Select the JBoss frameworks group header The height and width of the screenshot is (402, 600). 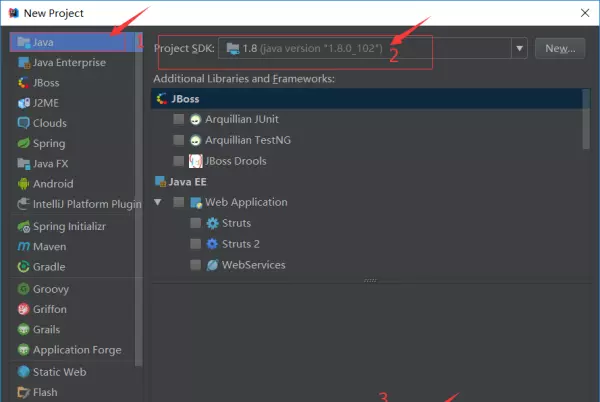tap(367, 99)
